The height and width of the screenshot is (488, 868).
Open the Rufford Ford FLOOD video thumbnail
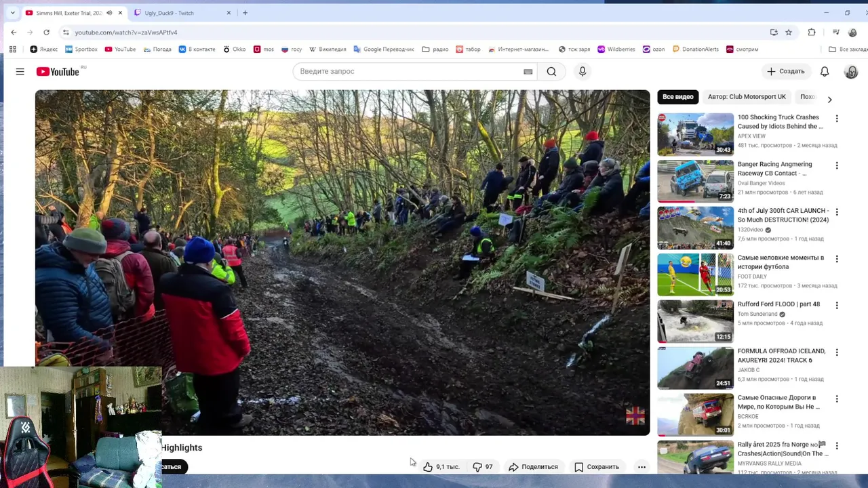[x=695, y=321]
